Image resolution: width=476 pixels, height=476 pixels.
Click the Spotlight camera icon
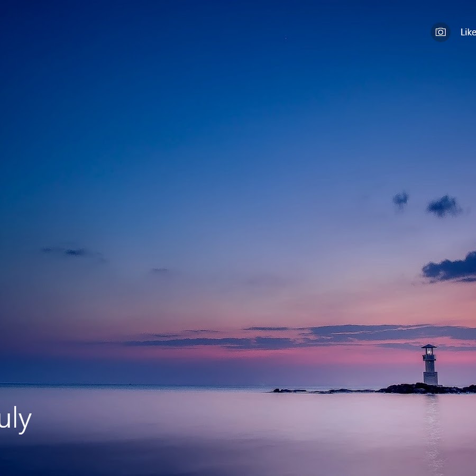440,32
